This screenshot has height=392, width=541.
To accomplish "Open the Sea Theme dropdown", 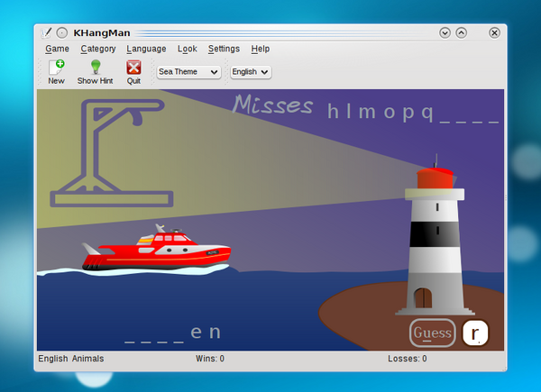I will point(188,71).
